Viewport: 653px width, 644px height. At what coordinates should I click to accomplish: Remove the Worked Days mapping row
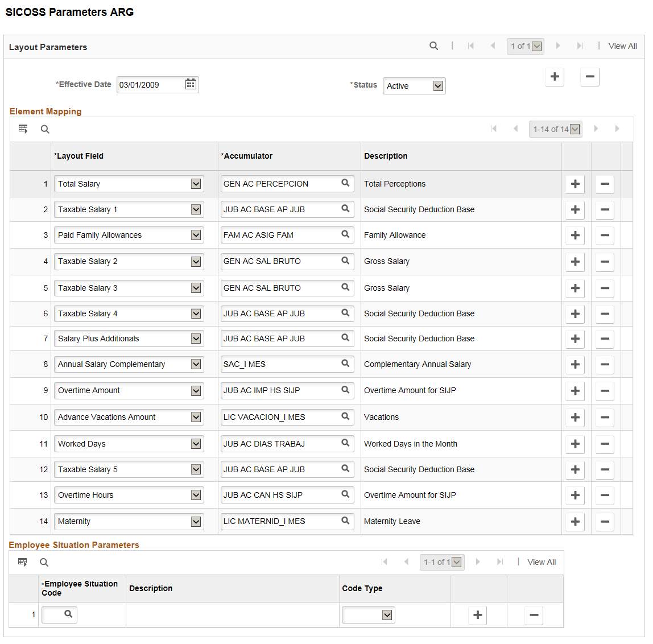click(x=605, y=444)
